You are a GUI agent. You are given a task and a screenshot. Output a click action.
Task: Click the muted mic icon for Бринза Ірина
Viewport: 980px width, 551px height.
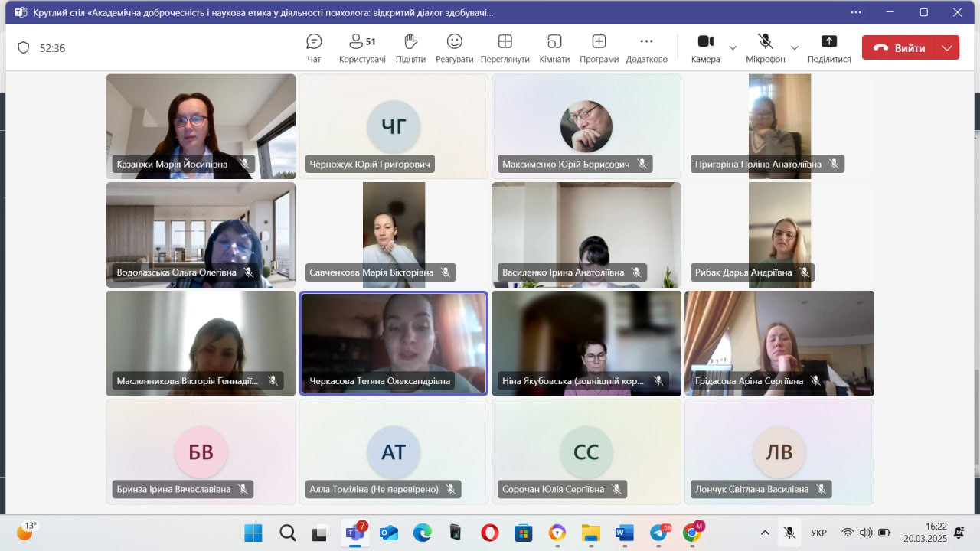pyautogui.click(x=243, y=489)
